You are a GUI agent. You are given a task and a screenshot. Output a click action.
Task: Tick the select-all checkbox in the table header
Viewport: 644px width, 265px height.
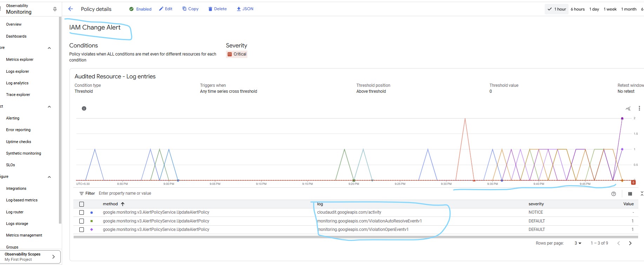(82, 204)
